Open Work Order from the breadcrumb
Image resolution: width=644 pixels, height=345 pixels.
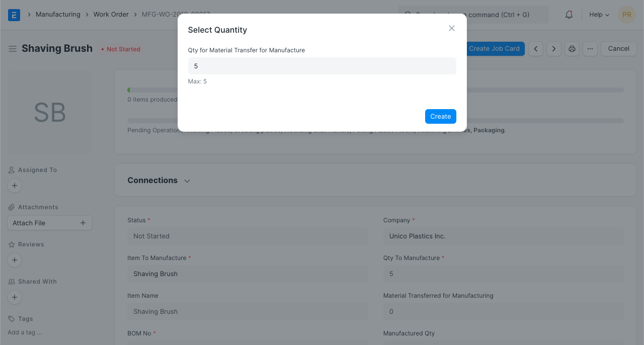111,14
